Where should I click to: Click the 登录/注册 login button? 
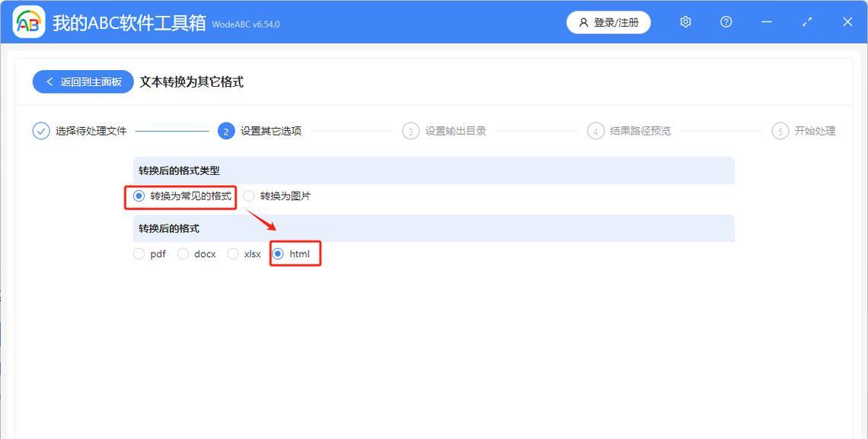click(x=608, y=23)
